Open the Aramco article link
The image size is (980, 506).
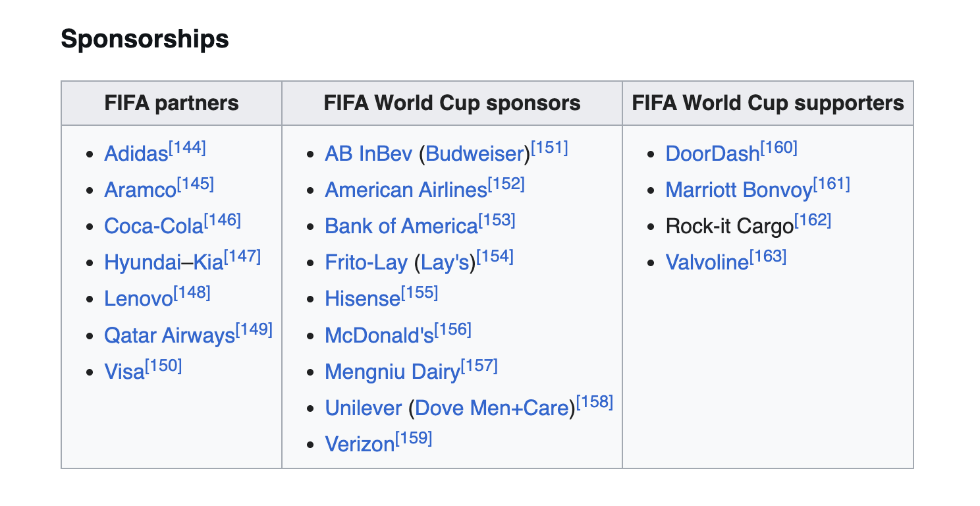point(140,190)
